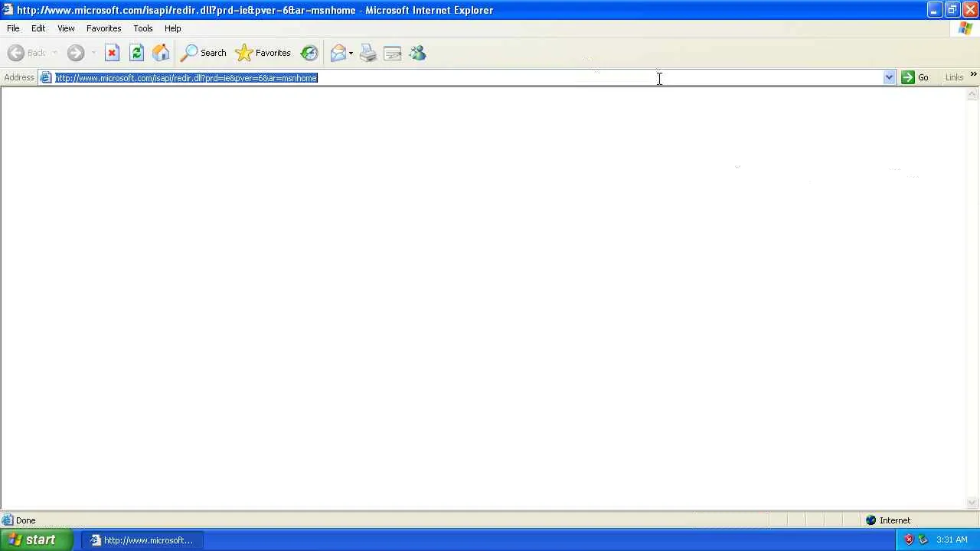The image size is (980, 551).
Task: Open the View menu
Action: coord(66,28)
